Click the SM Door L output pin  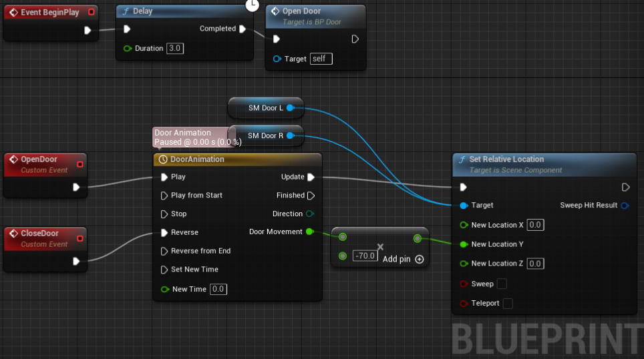tap(291, 108)
